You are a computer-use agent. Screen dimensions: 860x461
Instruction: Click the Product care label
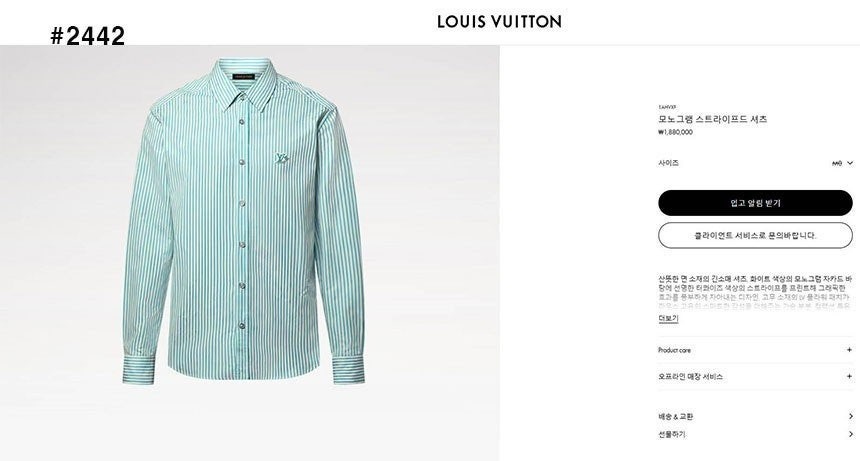674,350
